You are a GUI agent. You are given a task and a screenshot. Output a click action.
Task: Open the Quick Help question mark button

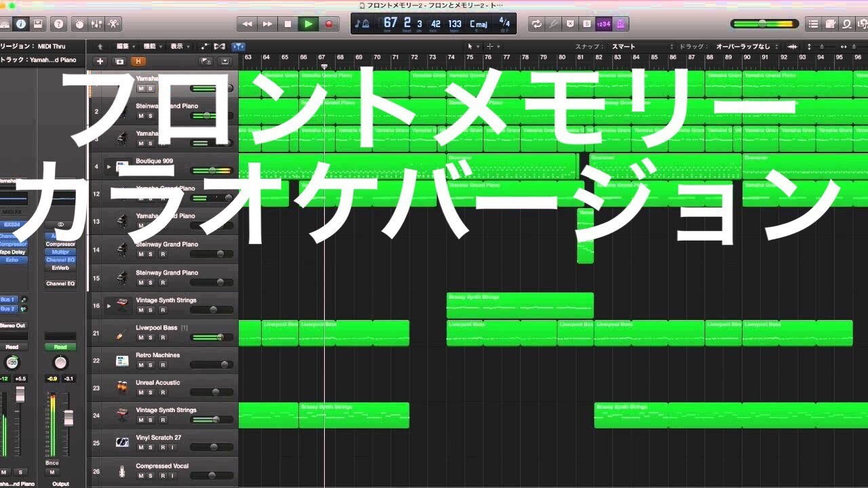[x=59, y=24]
